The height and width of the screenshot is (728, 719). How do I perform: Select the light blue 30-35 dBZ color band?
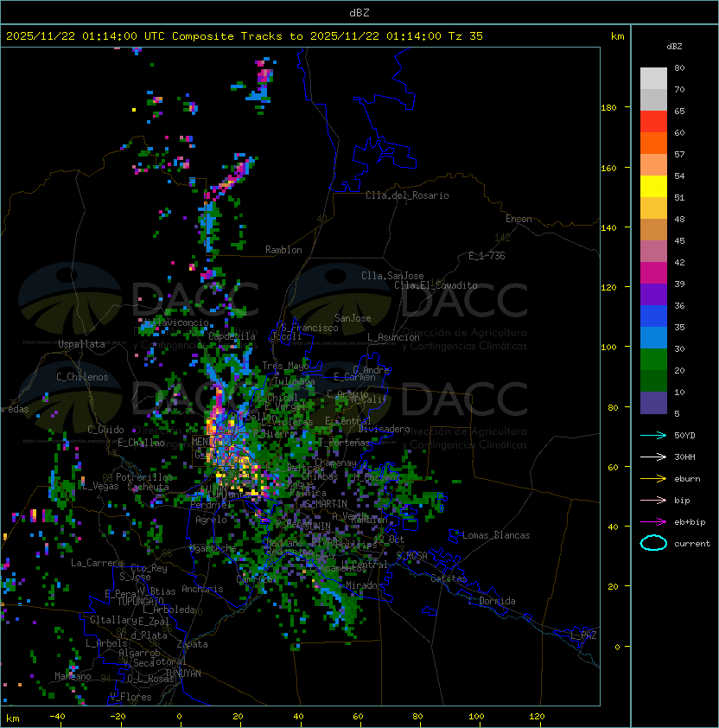tap(653, 338)
